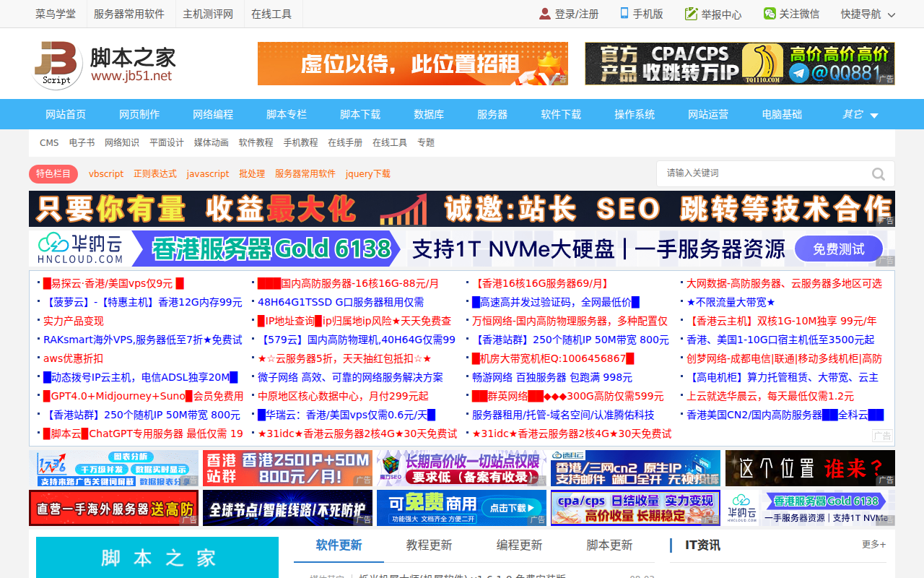Image resolution: width=924 pixels, height=578 pixels.
Task: Click the 只要你有量 wide banner
Action: [462, 209]
